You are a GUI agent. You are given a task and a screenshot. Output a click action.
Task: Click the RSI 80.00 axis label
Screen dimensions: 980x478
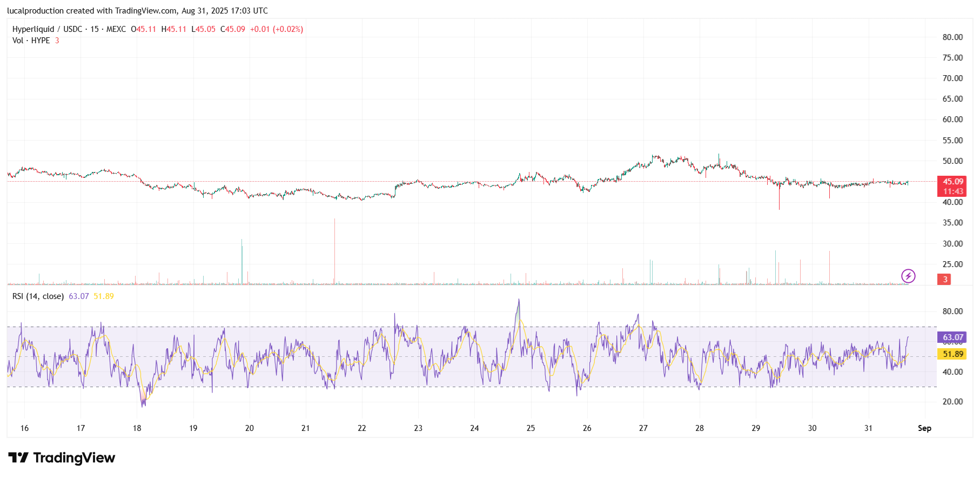[952, 311]
